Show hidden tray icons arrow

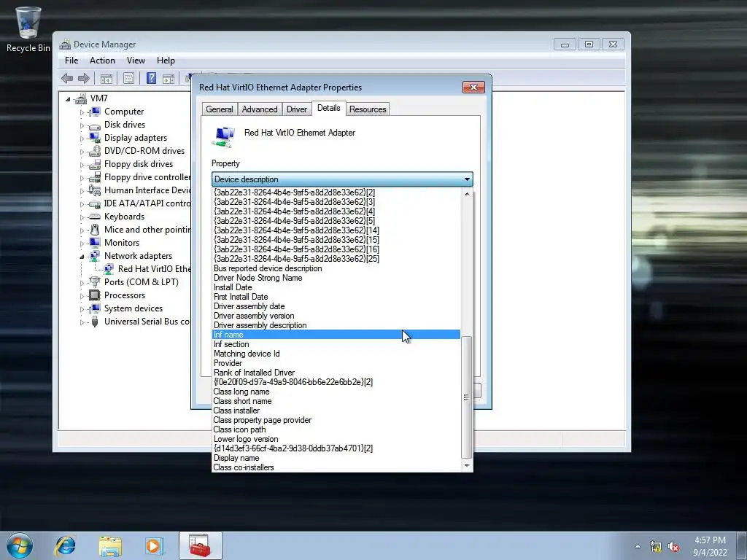click(x=638, y=546)
